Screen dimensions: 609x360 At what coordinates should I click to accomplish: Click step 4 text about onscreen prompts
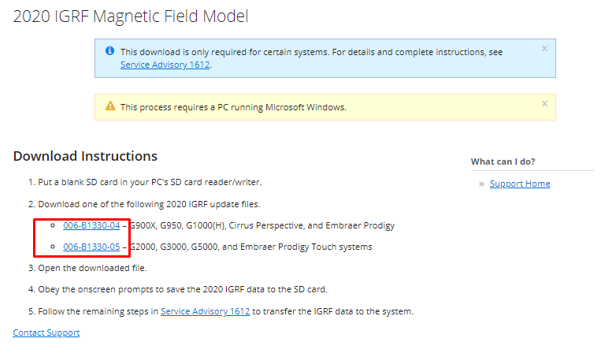[x=183, y=289]
